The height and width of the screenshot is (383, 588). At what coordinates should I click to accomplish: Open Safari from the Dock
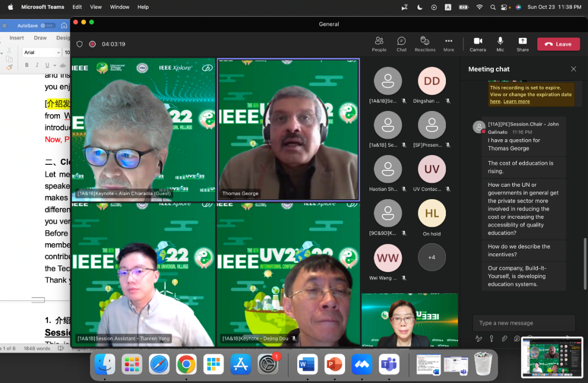click(x=159, y=364)
